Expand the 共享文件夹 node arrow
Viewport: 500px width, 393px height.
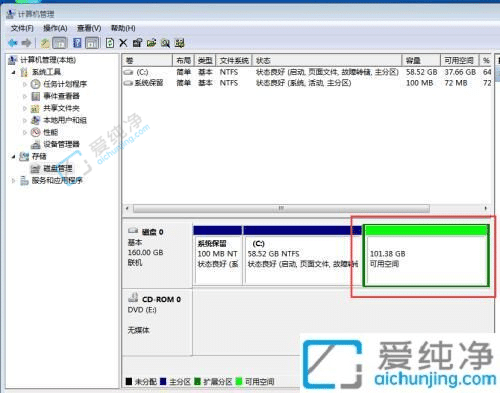(x=25, y=108)
